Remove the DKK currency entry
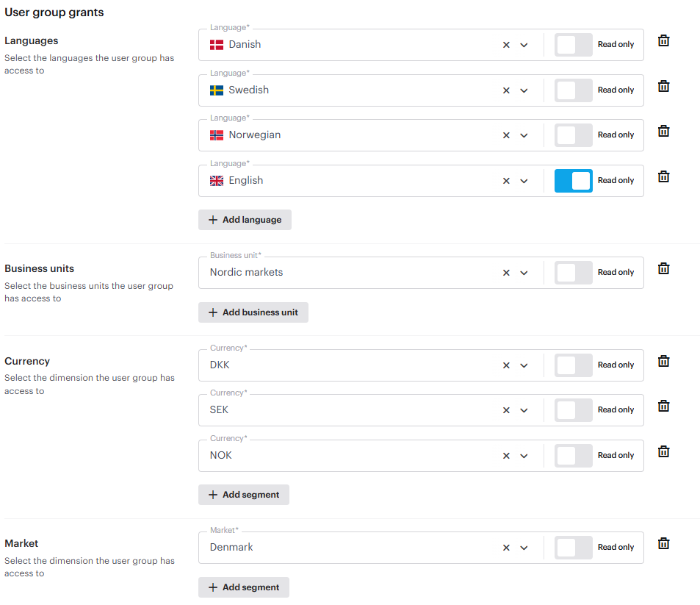700x605 pixels. pos(663,361)
